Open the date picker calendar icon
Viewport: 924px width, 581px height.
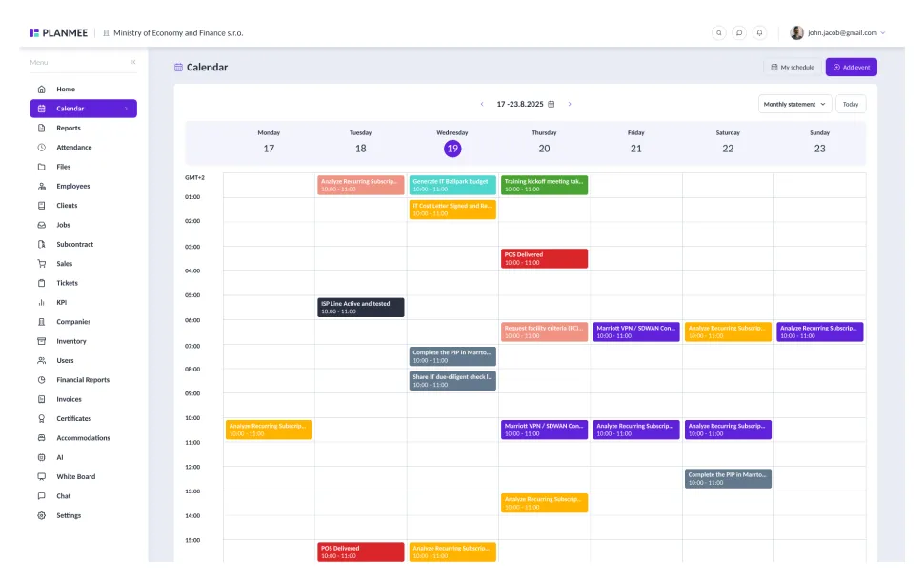coord(551,105)
